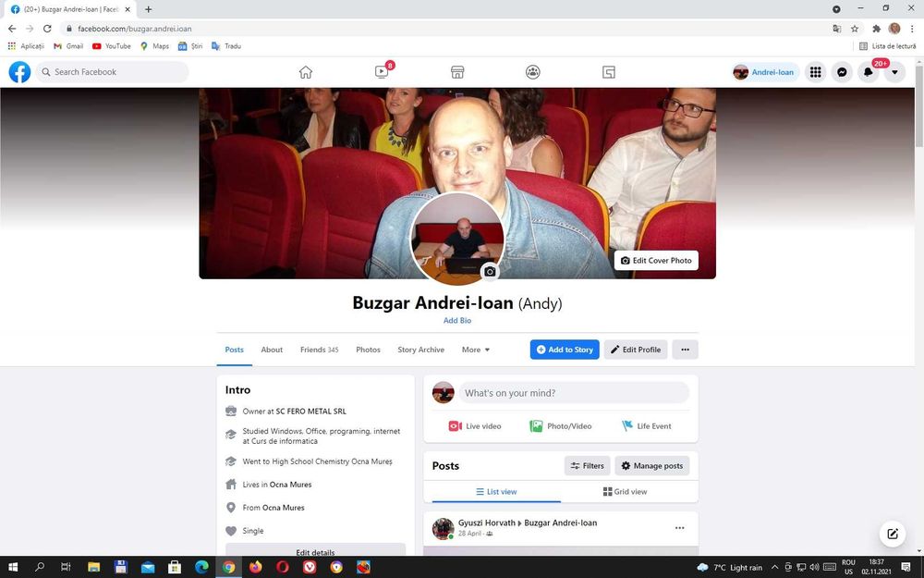Open the Tradu bookmark
The height and width of the screenshot is (578, 924).
coord(226,46)
